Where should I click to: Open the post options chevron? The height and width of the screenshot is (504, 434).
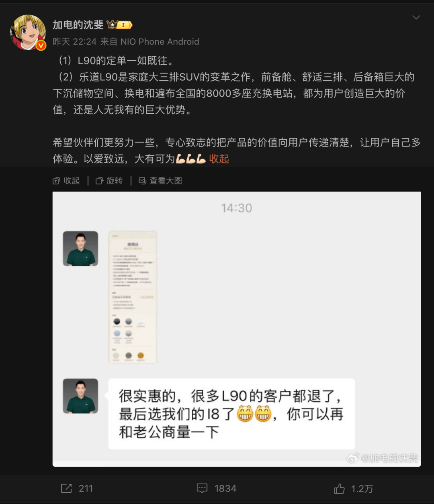click(416, 18)
